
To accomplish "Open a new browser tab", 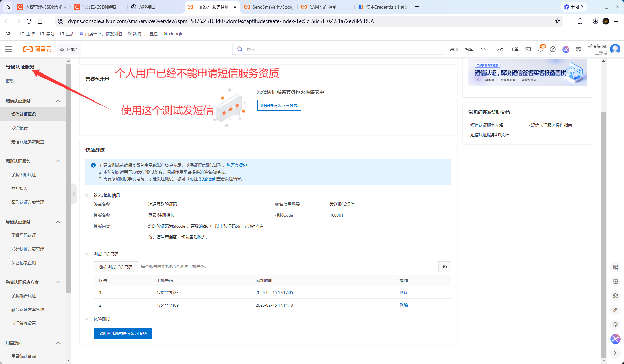I will 417,7.
